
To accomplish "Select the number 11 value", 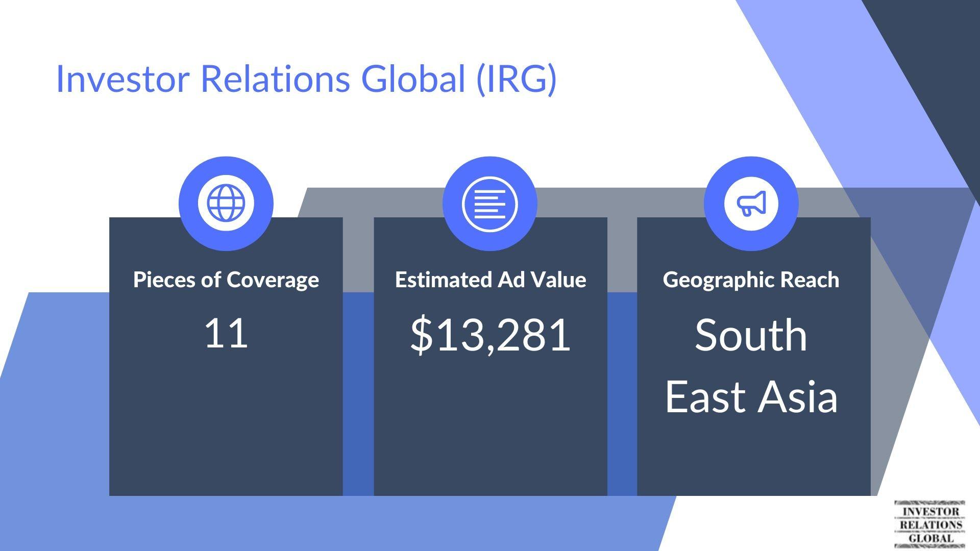I will click(226, 333).
